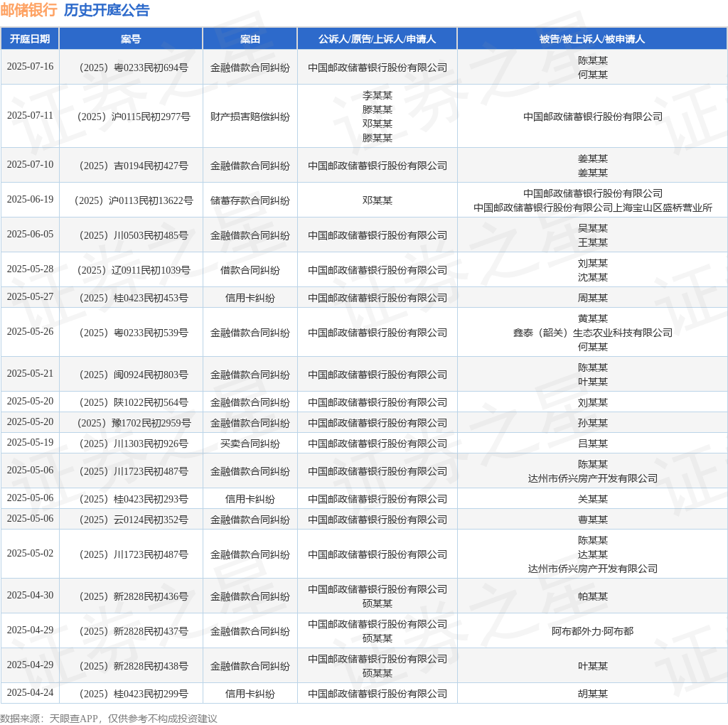Click defendant name 周某某
The image size is (728, 725).
[x=592, y=298]
